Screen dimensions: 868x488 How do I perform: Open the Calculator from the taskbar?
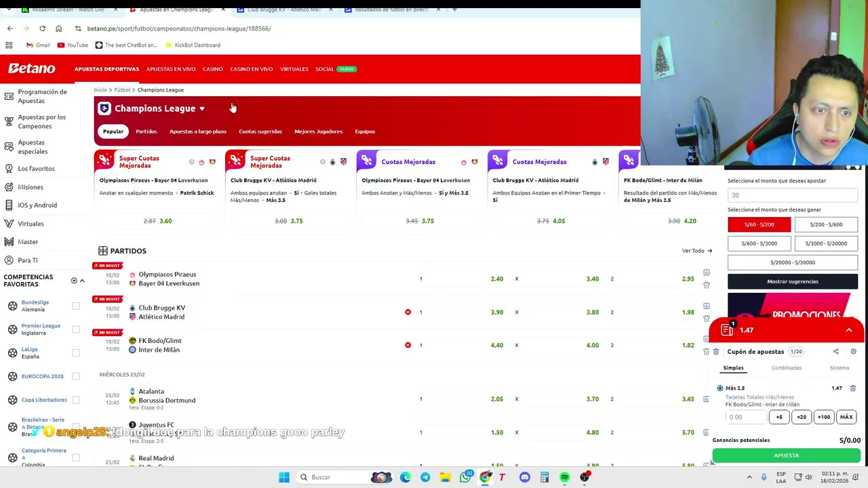coord(545,477)
